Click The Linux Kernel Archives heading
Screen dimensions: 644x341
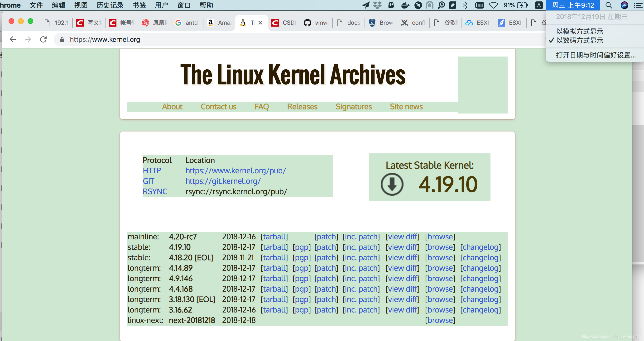pos(293,75)
